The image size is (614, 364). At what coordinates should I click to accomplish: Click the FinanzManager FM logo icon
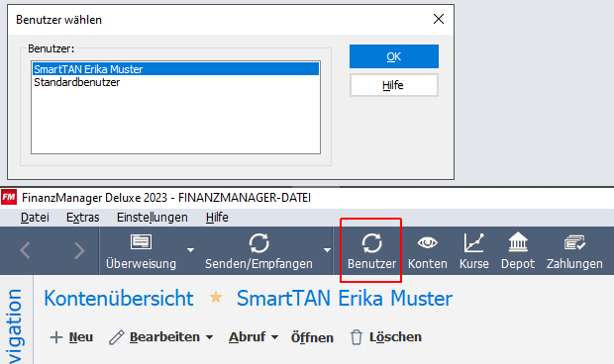pyautogui.click(x=9, y=197)
